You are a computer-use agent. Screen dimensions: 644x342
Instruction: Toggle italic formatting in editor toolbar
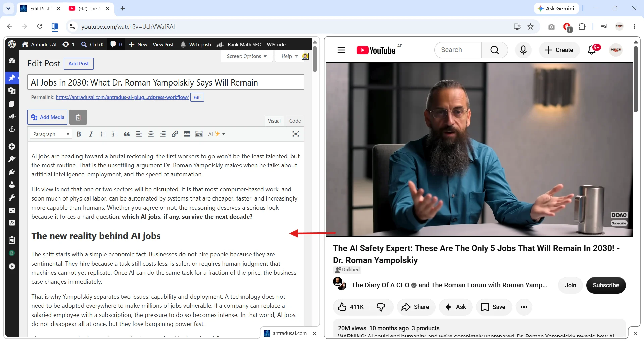[91, 134]
